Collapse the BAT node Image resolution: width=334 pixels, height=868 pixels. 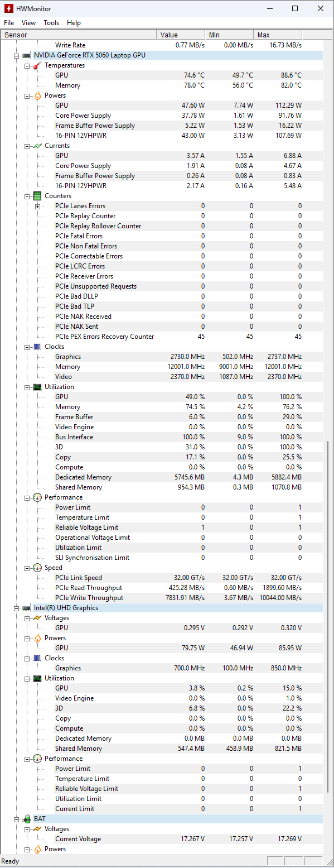click(17, 819)
